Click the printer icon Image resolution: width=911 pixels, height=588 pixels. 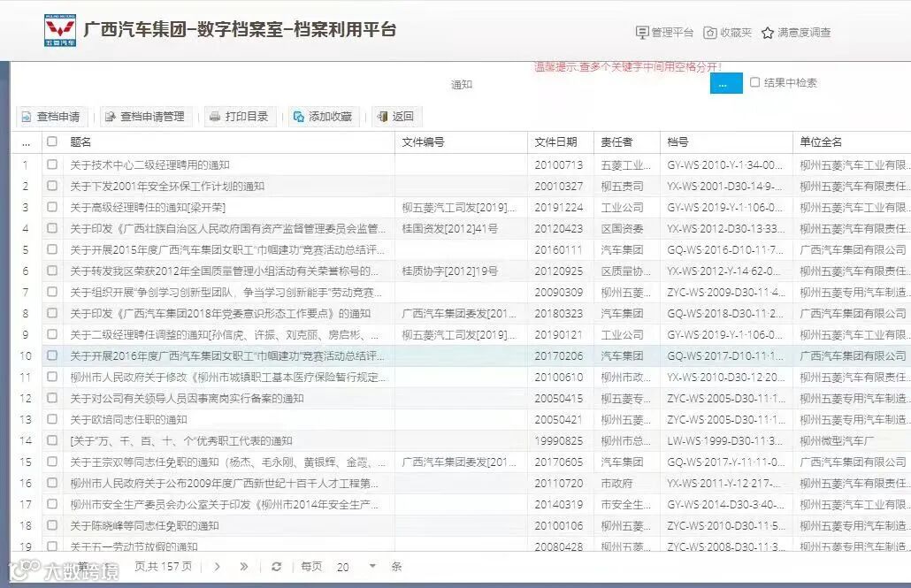point(215,117)
